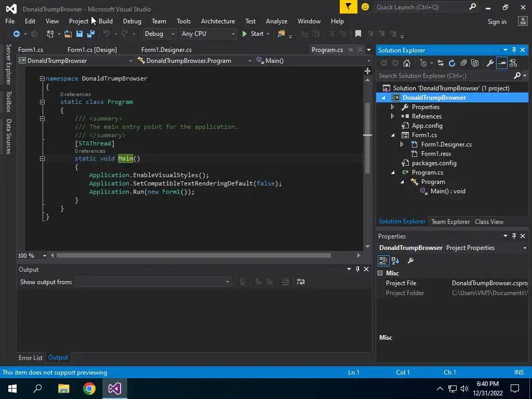Toggle a bookmark with the bookmark icon
Screen dimensions: 532x399
tap(358, 34)
